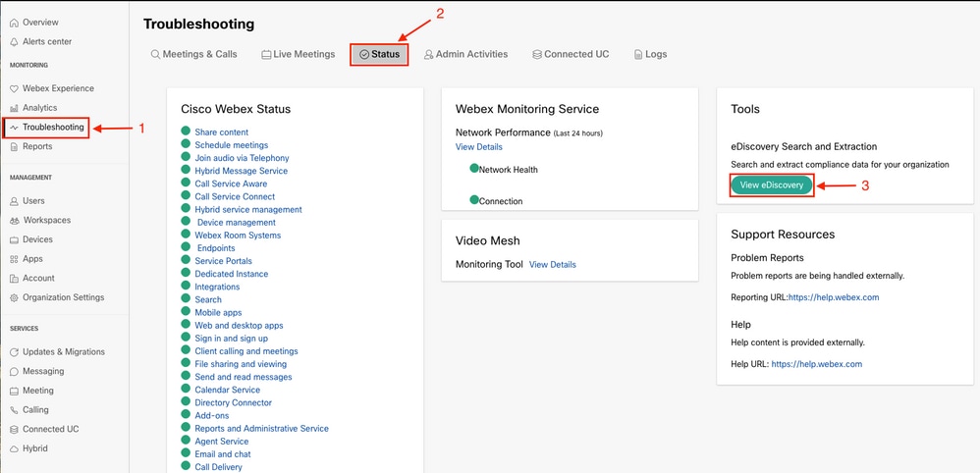Viewport: 980px width, 473px height.
Task: Open the Logs tab
Action: coord(651,54)
